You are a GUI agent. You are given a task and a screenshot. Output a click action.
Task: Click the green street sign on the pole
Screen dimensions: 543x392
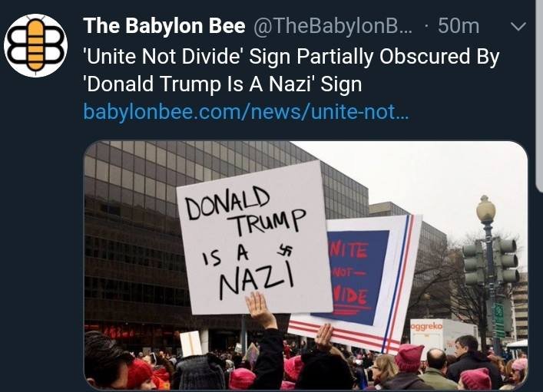click(499, 319)
